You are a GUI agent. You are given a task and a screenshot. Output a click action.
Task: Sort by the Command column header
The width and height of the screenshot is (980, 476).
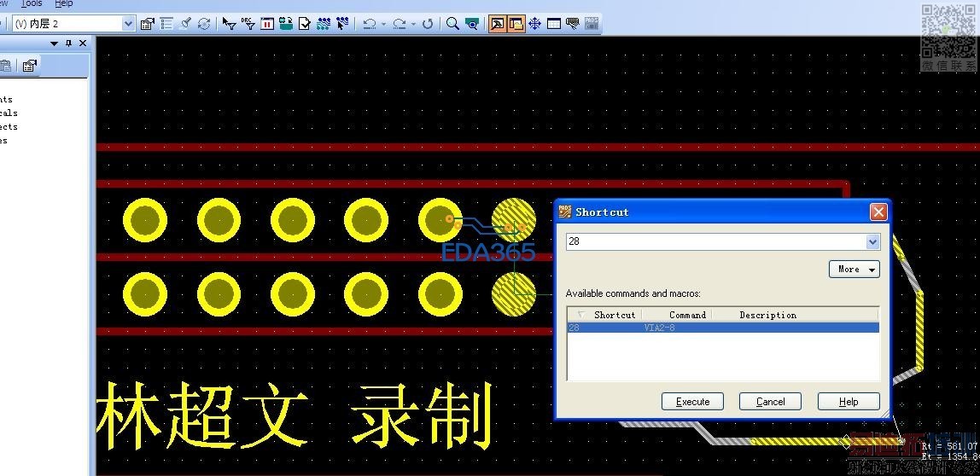[x=677, y=315]
